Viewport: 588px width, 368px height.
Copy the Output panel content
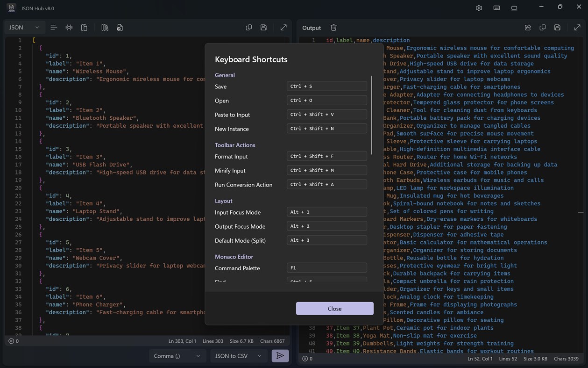pos(543,28)
